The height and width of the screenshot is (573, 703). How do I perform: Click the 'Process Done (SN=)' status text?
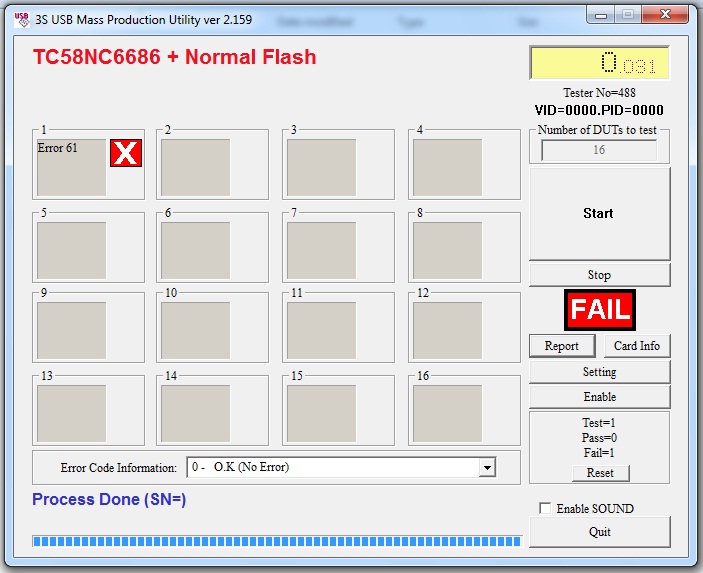pos(109,499)
